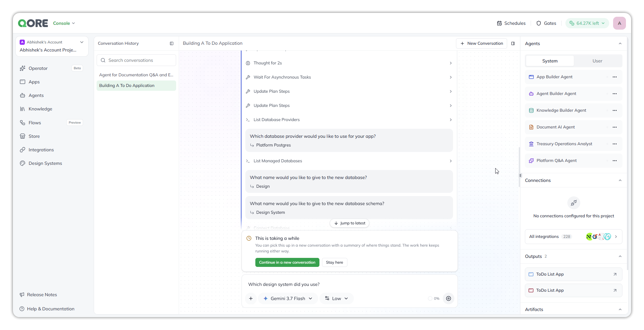The height and width of the screenshot is (330, 644).
Task: Collapse the Connections section
Action: [x=620, y=180]
